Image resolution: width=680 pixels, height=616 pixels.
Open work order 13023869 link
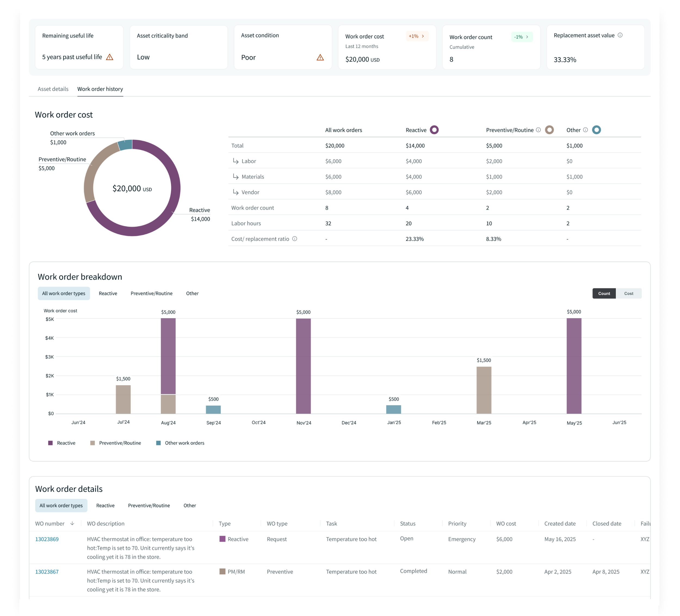pyautogui.click(x=47, y=539)
